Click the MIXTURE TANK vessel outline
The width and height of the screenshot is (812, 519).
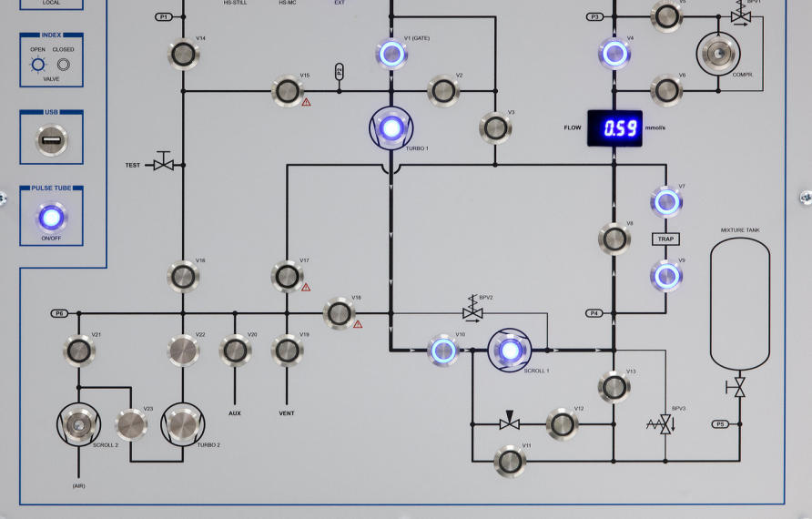pyautogui.click(x=740, y=304)
